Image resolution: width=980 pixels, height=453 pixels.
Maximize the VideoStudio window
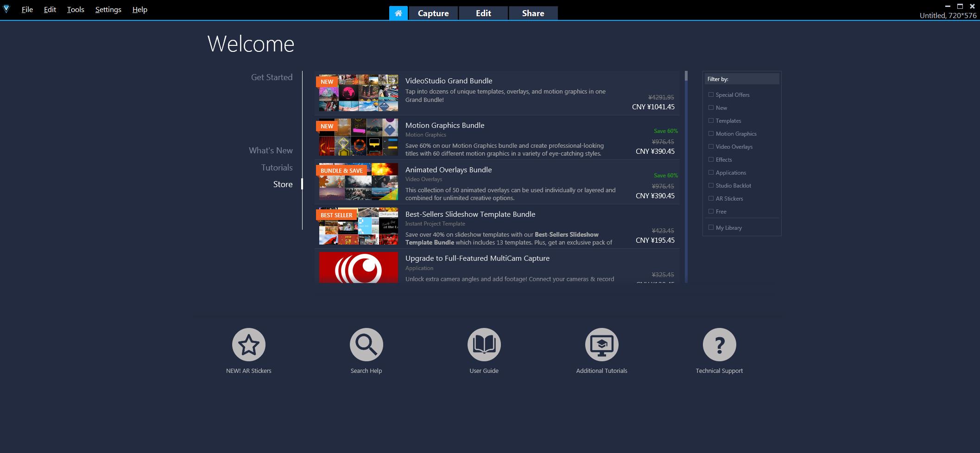[x=960, y=6]
